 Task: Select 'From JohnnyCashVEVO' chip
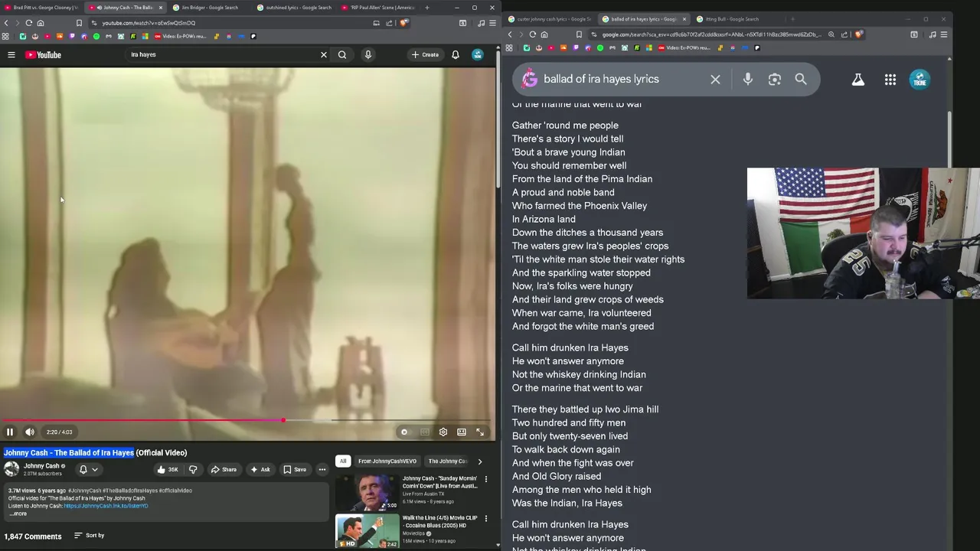(387, 461)
